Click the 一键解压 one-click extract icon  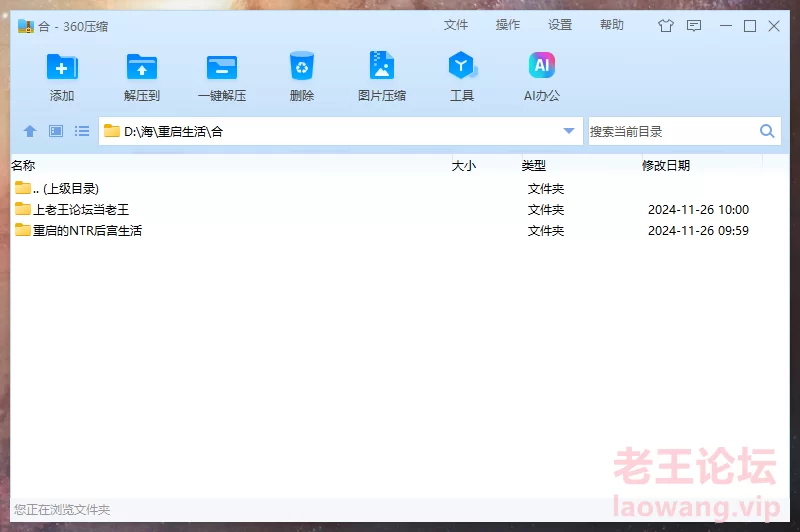(222, 67)
